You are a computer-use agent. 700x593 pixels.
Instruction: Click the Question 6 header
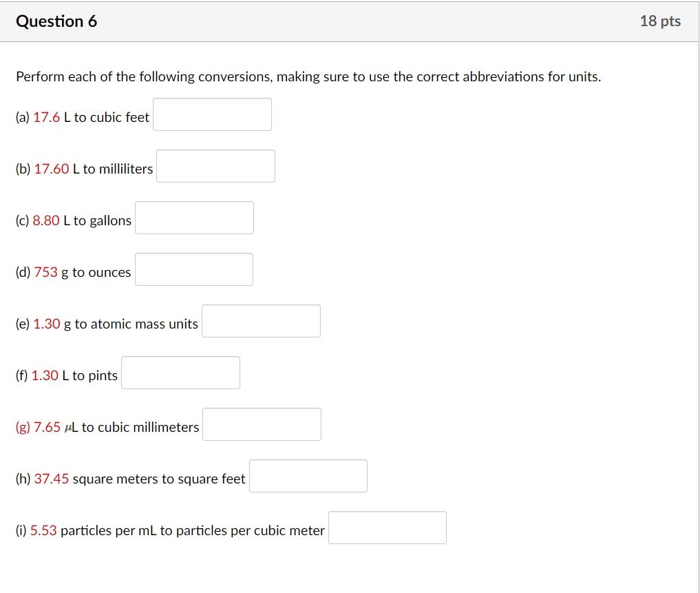coord(56,21)
